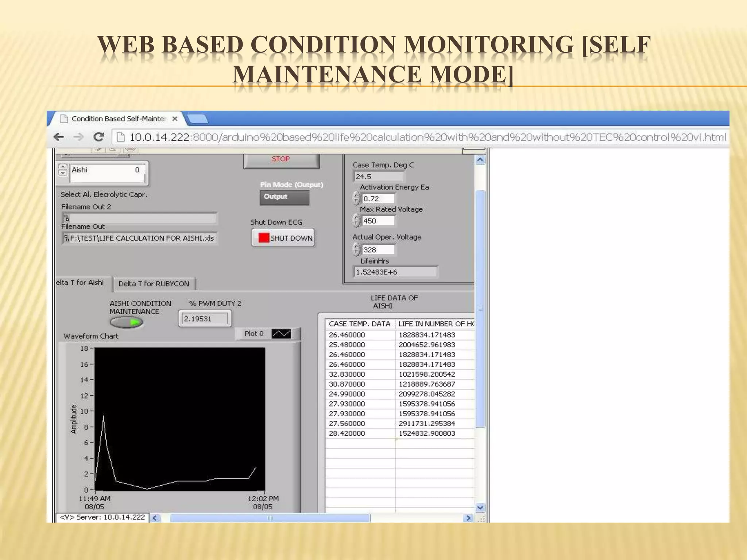Click the Activation Energy value 0.72
The height and width of the screenshot is (560, 747).
(x=378, y=199)
